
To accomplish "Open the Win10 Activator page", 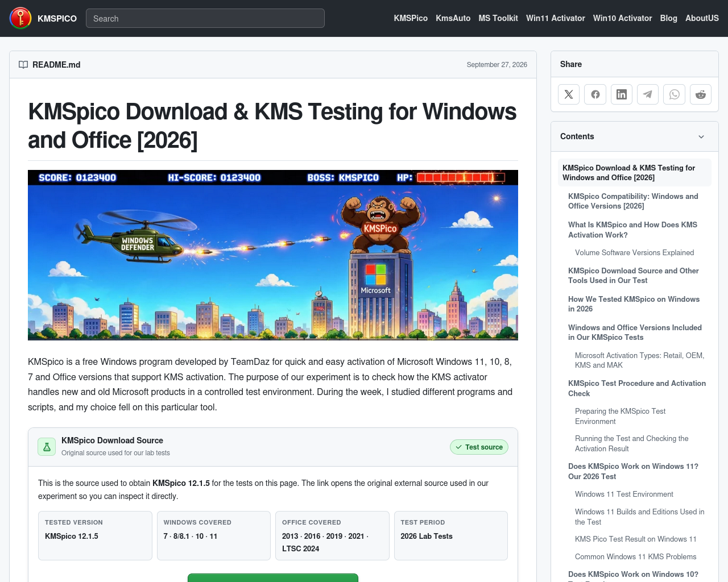I will (622, 18).
